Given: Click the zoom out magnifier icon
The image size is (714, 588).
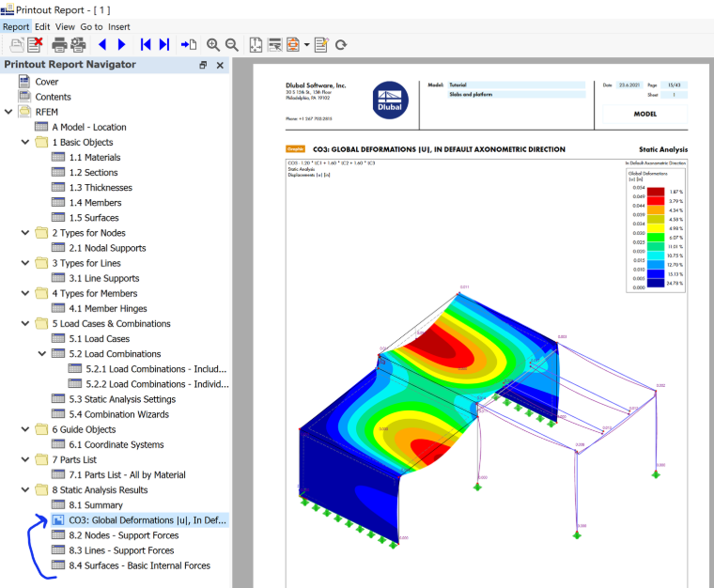Looking at the screenshot, I should (x=232, y=44).
